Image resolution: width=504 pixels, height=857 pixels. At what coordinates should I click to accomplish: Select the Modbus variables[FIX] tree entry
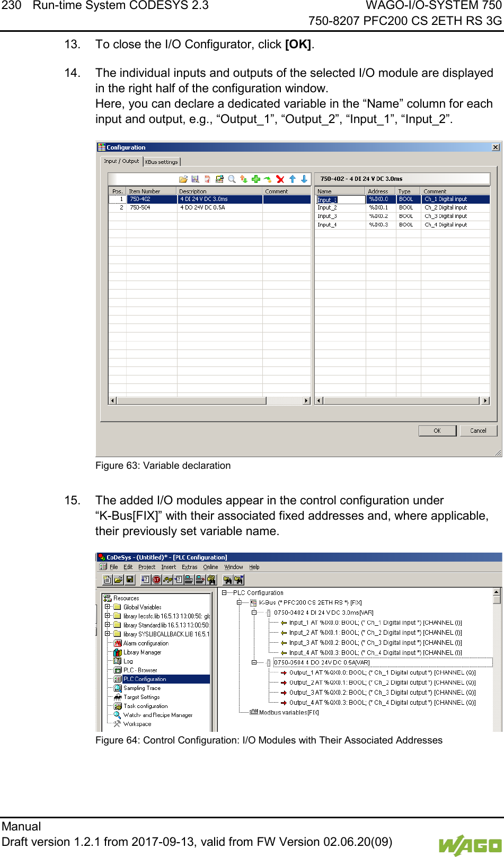(x=289, y=712)
